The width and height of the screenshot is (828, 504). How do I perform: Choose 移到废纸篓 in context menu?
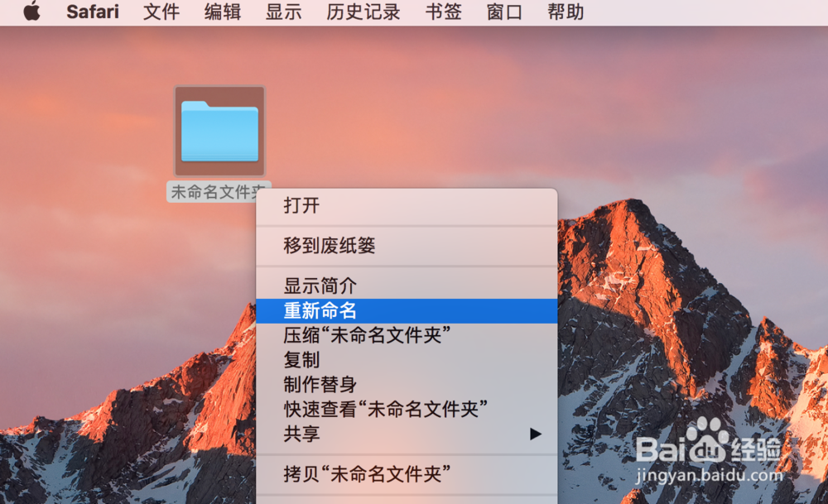(x=407, y=246)
